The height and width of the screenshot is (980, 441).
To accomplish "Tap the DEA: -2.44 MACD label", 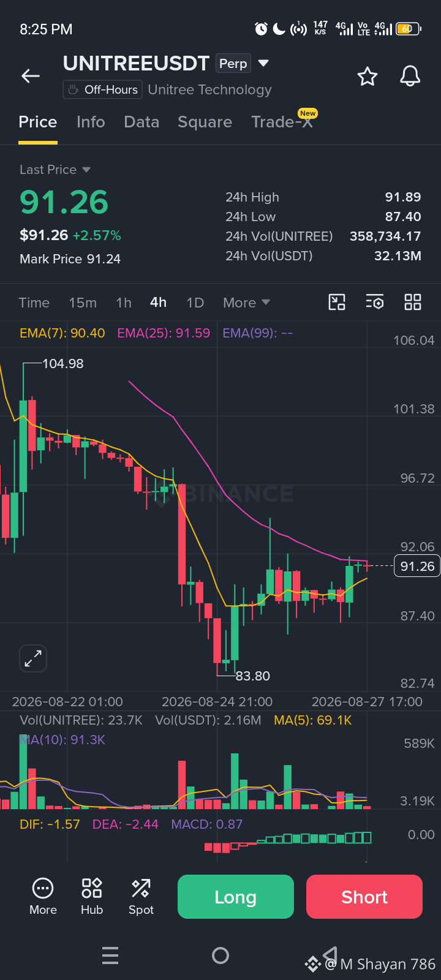I will pyautogui.click(x=126, y=824).
